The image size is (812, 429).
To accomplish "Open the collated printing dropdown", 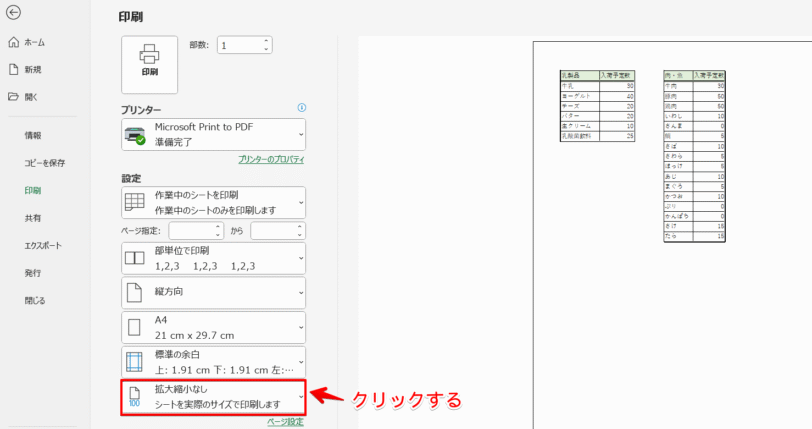I will click(x=213, y=259).
